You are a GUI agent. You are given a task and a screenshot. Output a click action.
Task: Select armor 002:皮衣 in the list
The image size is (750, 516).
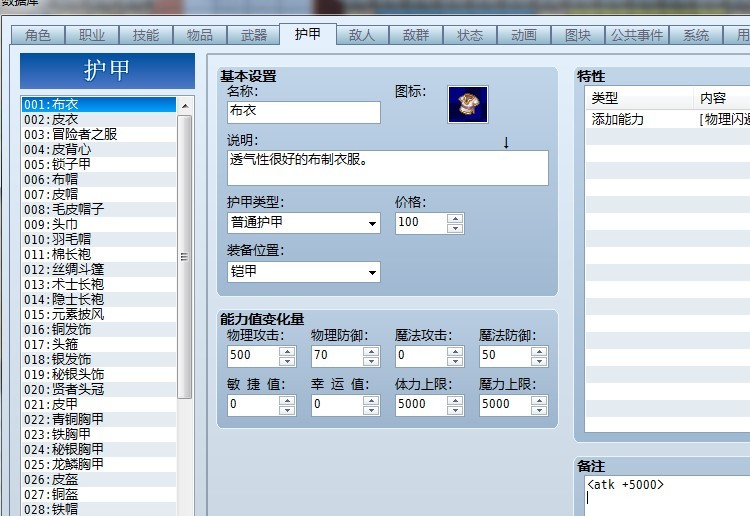pyautogui.click(x=99, y=119)
